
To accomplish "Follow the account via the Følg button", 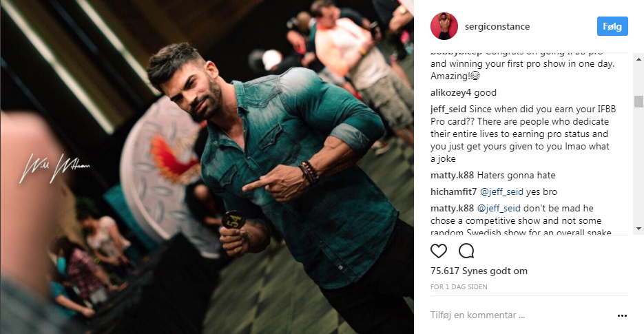I will [612, 26].
